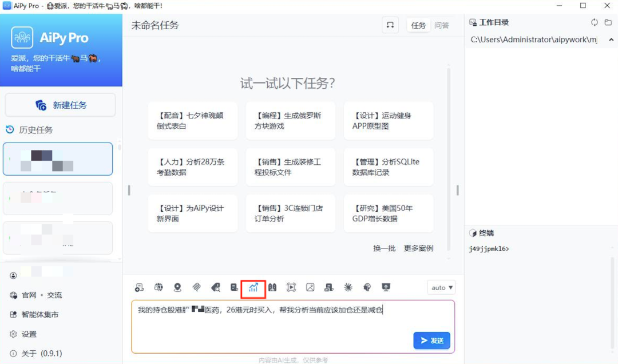Select the 为AiPy设计新界面 task card
This screenshot has width=618, height=364.
(x=193, y=213)
